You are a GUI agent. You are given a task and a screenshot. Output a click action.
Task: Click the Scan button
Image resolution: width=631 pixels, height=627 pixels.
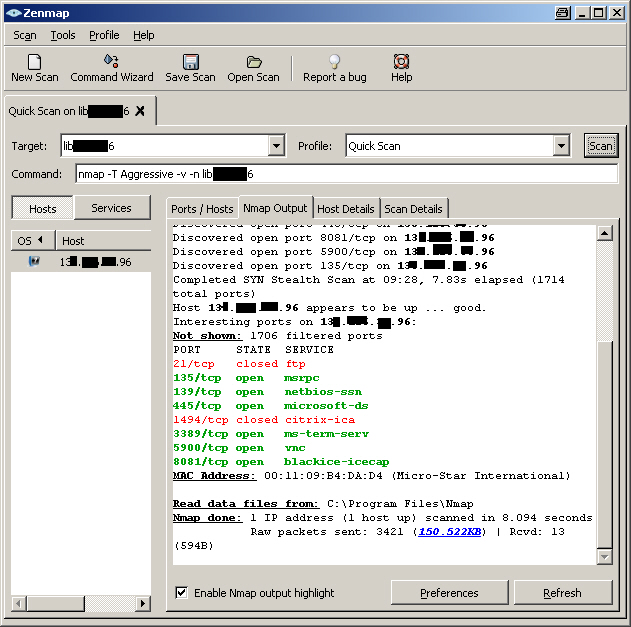601,146
